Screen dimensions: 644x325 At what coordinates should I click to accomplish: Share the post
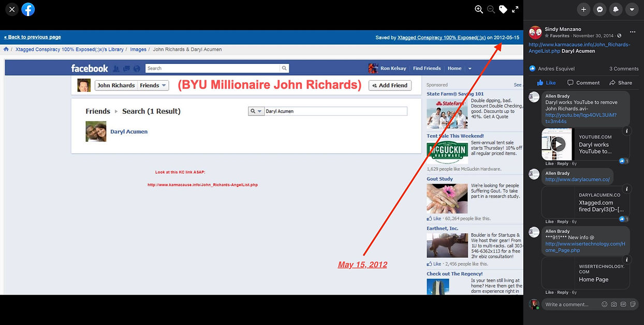point(621,83)
